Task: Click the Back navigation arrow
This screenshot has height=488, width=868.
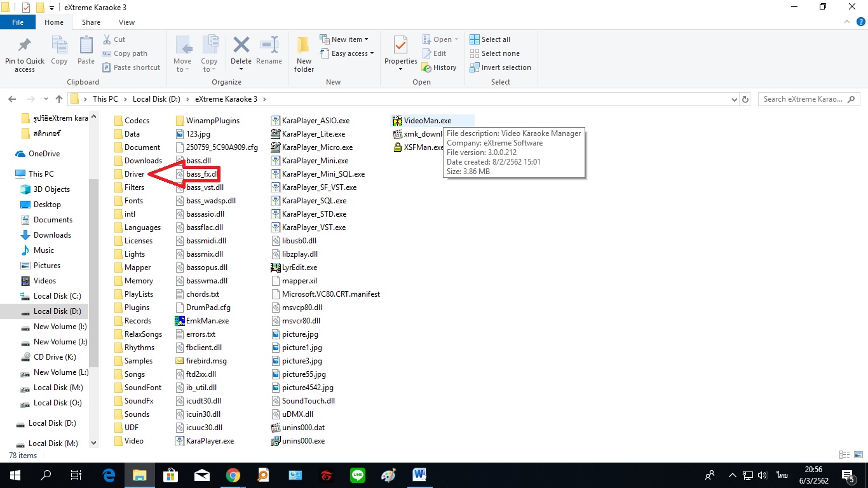Action: pos(11,99)
